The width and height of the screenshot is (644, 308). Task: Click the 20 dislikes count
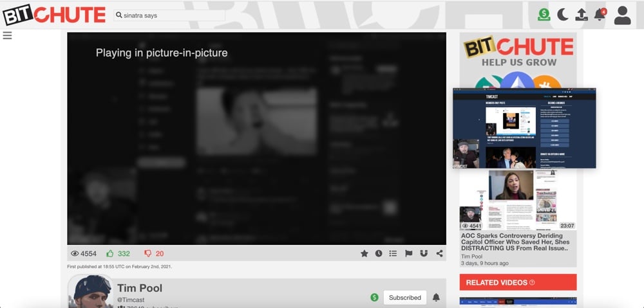(x=160, y=253)
